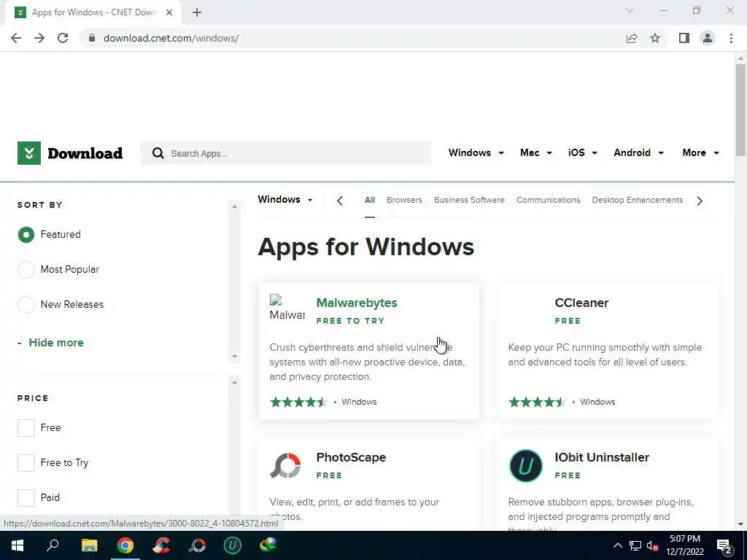Screen dimensions: 747x560
Task: Expand the More dropdown menu
Action: (700, 152)
